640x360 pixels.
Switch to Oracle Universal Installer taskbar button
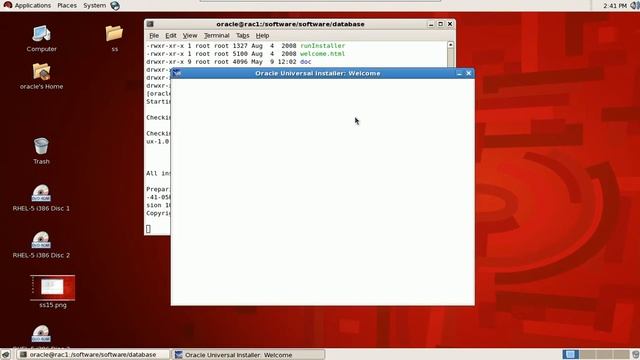(x=248, y=355)
